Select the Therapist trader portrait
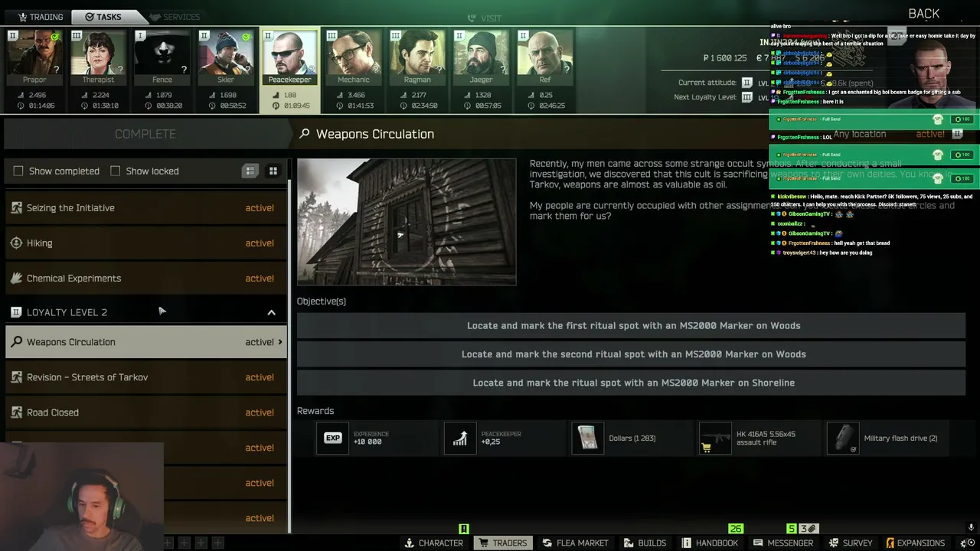980x551 pixels. (x=99, y=57)
